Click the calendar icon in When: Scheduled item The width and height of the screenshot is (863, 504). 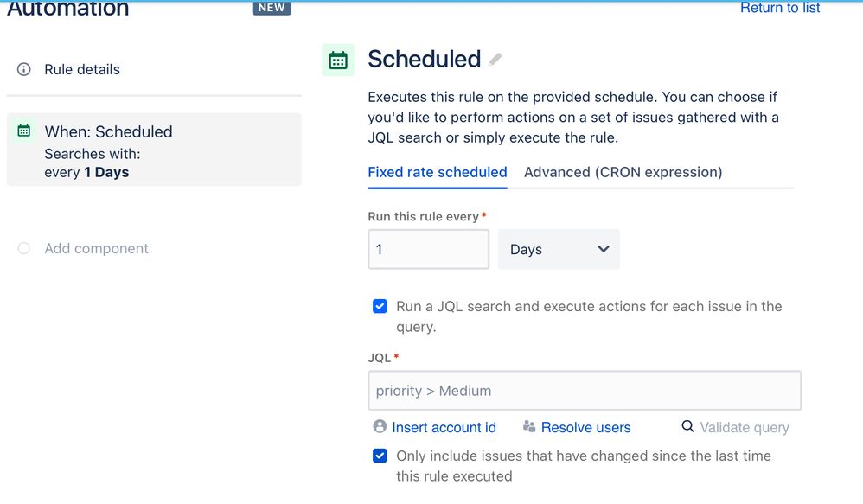point(23,131)
